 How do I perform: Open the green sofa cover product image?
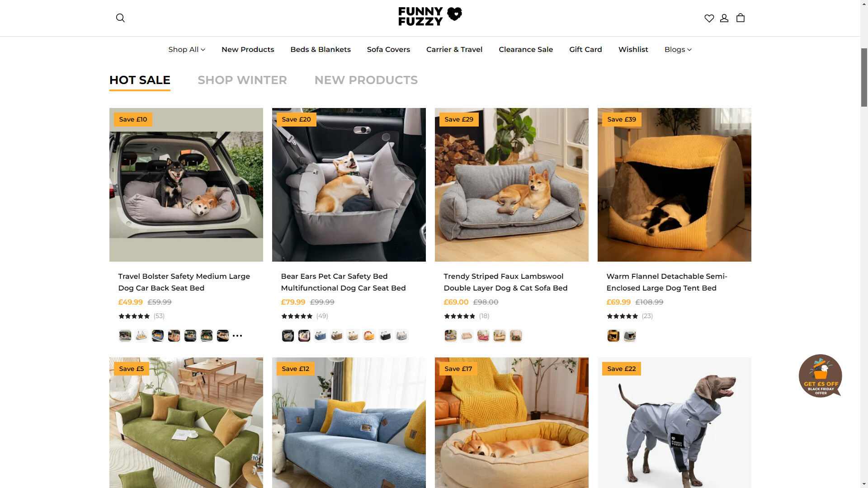click(186, 422)
